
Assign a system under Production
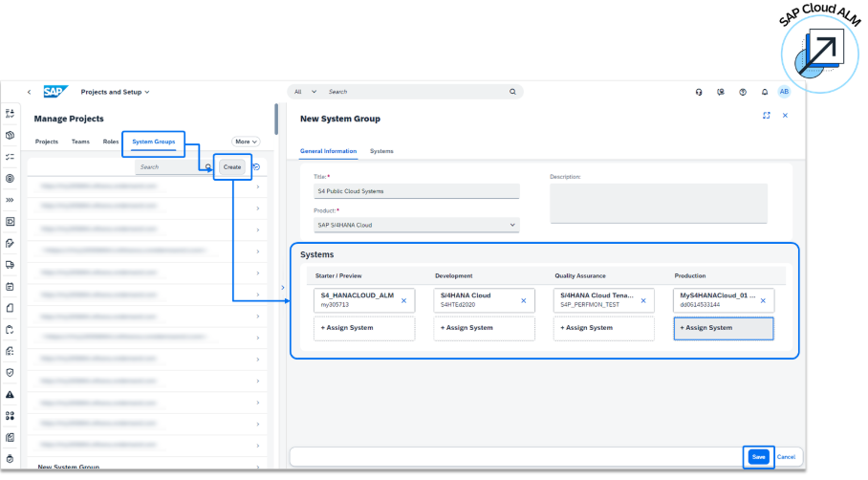click(723, 328)
